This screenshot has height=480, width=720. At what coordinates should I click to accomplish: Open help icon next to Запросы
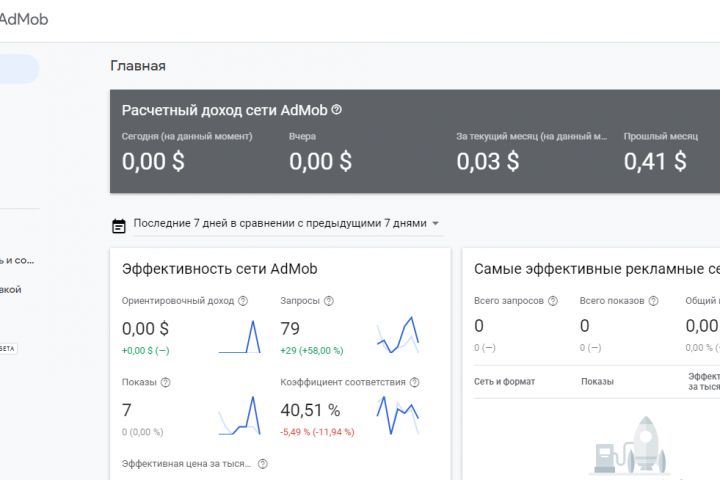coord(329,301)
